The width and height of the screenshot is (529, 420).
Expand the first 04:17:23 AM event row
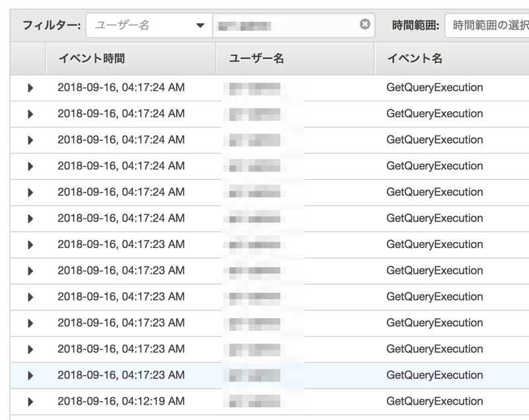30,245
